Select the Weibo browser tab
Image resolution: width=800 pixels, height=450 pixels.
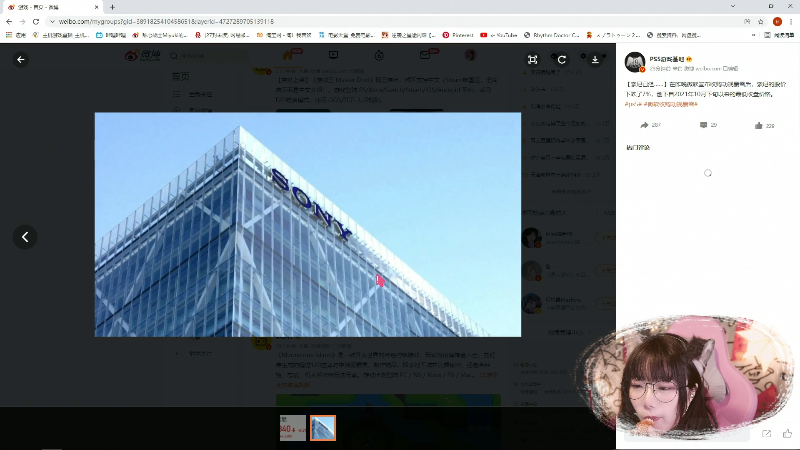[x=53, y=7]
